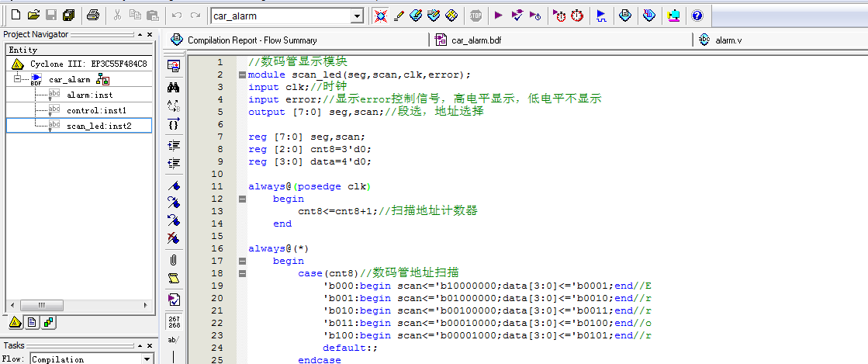Cut the selection with the scissors icon

[117, 16]
